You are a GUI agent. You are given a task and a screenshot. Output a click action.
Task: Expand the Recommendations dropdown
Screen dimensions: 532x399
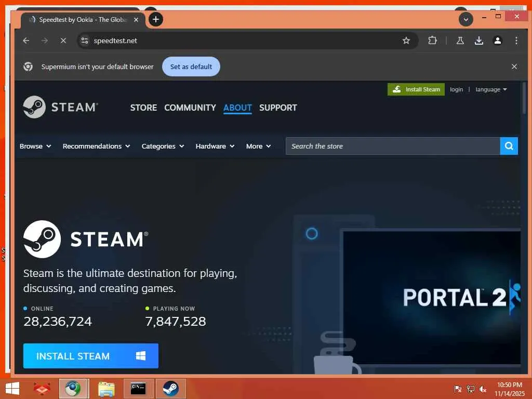point(96,146)
